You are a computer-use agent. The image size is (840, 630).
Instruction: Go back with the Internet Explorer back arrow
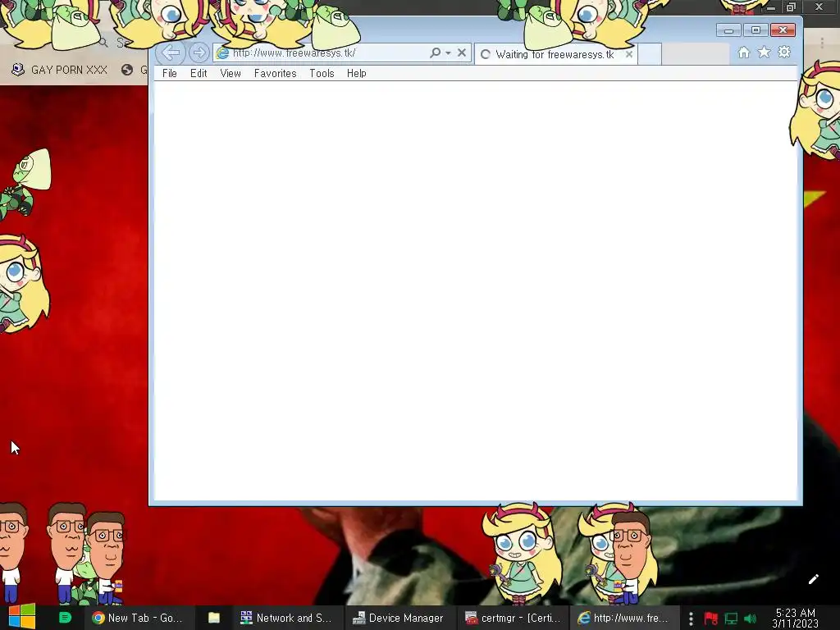[x=171, y=52]
